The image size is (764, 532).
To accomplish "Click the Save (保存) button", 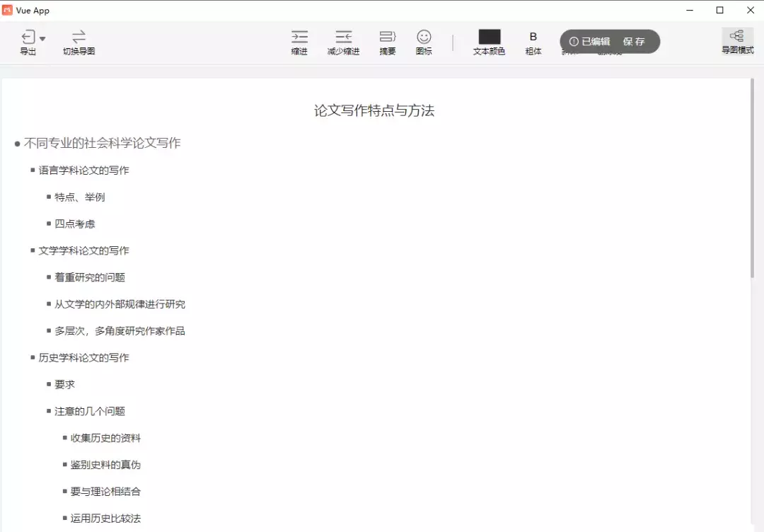I will coord(634,42).
